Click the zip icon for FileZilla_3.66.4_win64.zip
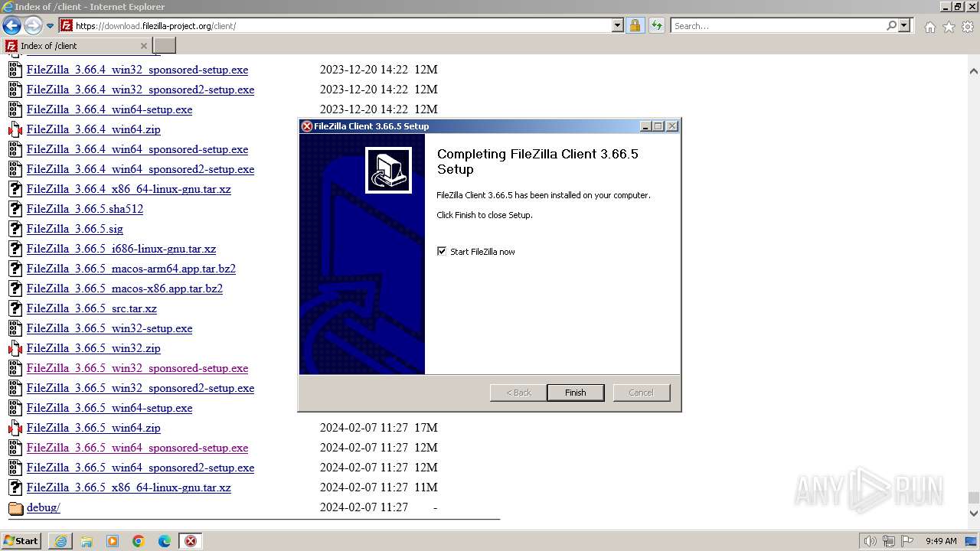Screen dimensions: 980x551 point(15,129)
